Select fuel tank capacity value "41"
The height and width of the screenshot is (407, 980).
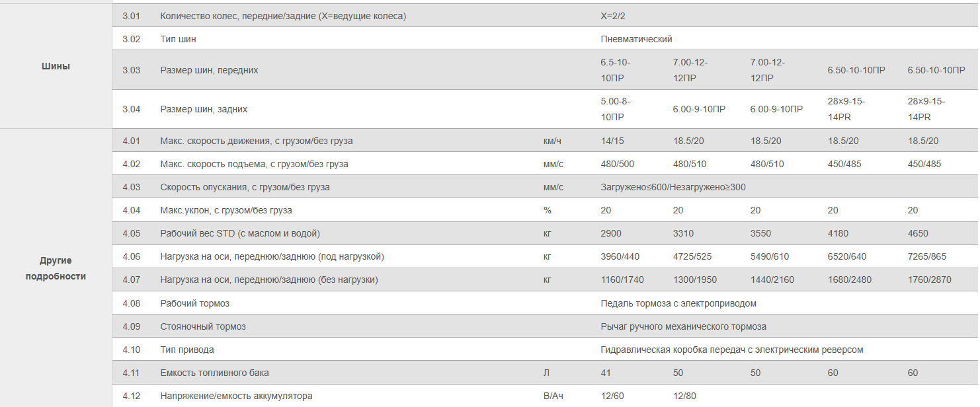tap(606, 373)
